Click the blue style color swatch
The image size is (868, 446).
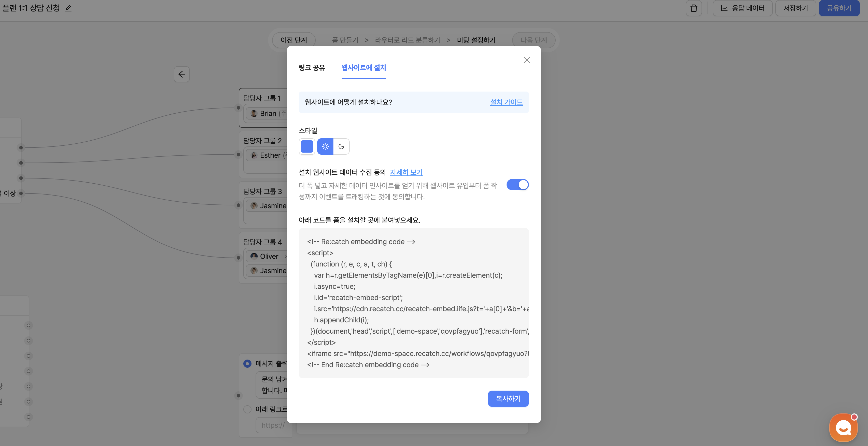(307, 146)
